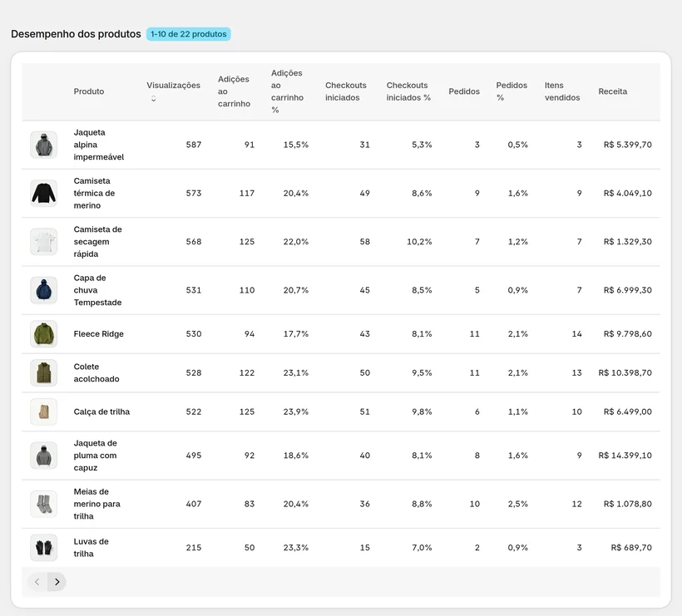Open Jaqueta de pluma com capuz thumbnail

point(43,456)
